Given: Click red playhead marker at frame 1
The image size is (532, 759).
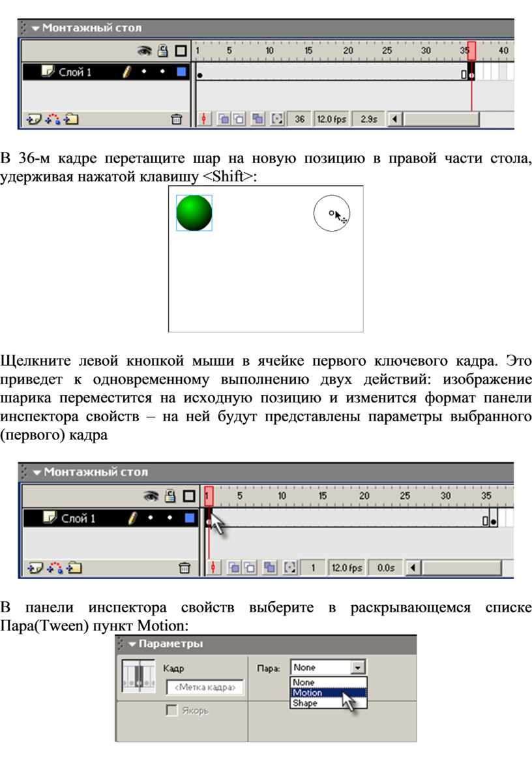Looking at the screenshot, I should (x=209, y=496).
